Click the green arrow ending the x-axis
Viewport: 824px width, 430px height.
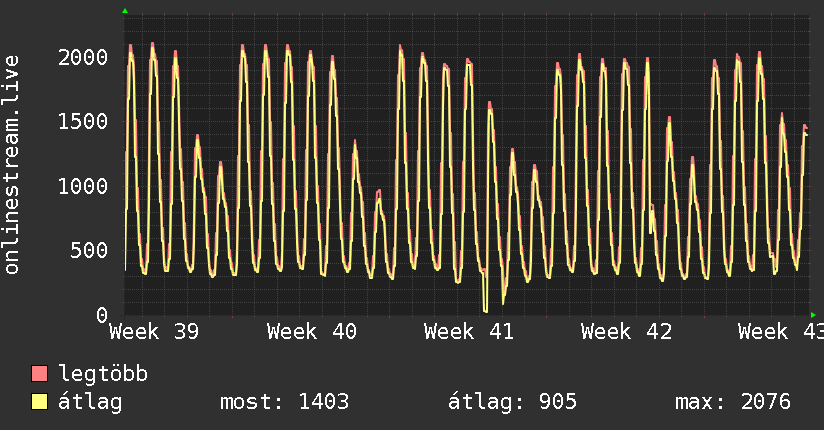tap(813, 315)
